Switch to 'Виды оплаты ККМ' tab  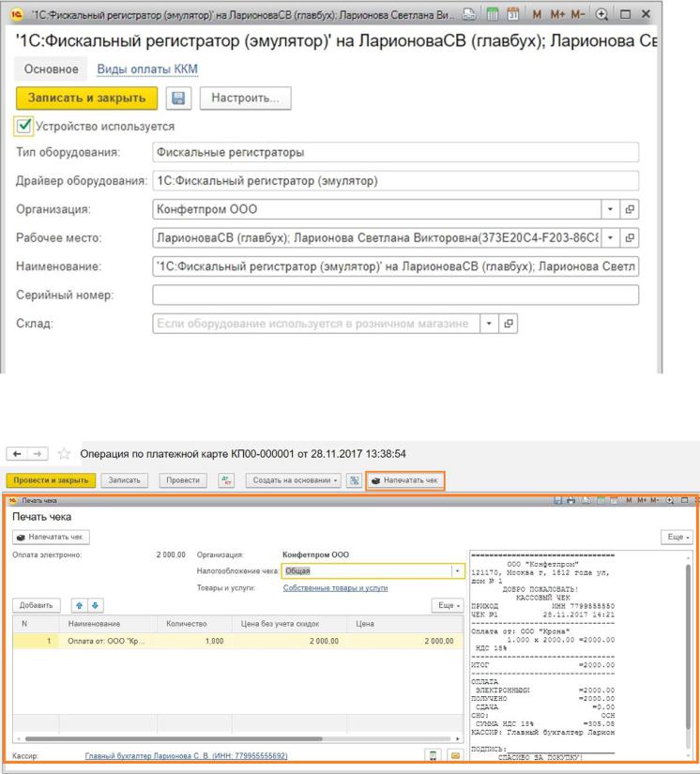pos(148,69)
